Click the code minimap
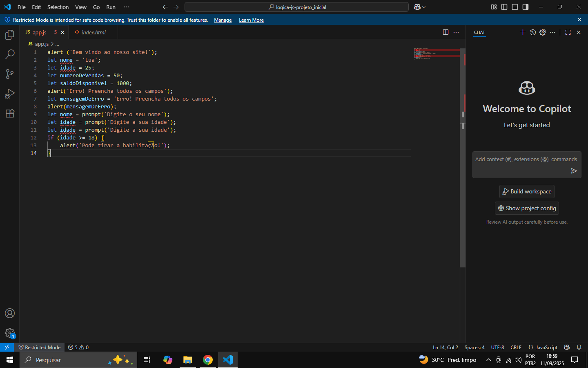Screen dimensions: 588x368 [x=436, y=54]
